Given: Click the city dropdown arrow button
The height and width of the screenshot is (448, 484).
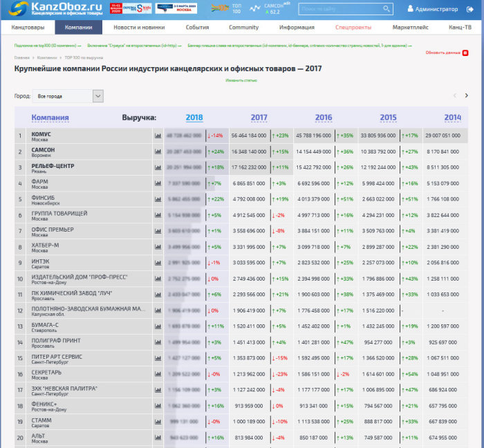Looking at the screenshot, I should coord(98,96).
